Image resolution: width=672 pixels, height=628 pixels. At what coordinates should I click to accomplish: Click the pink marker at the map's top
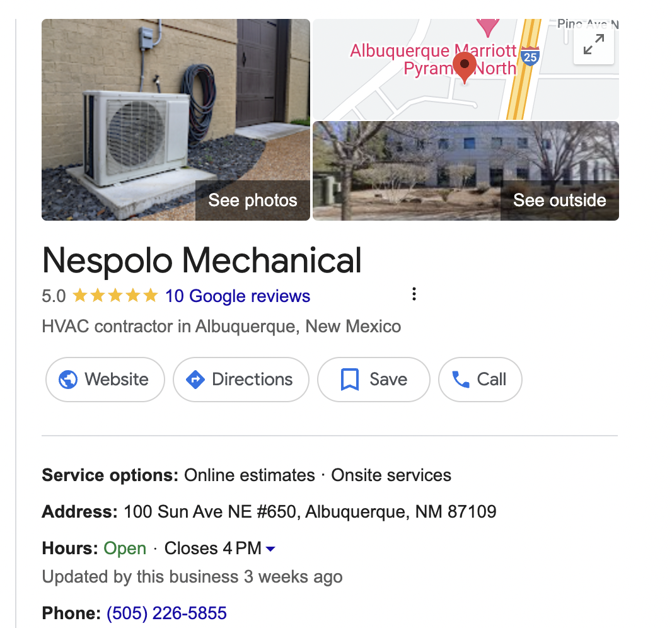488,26
